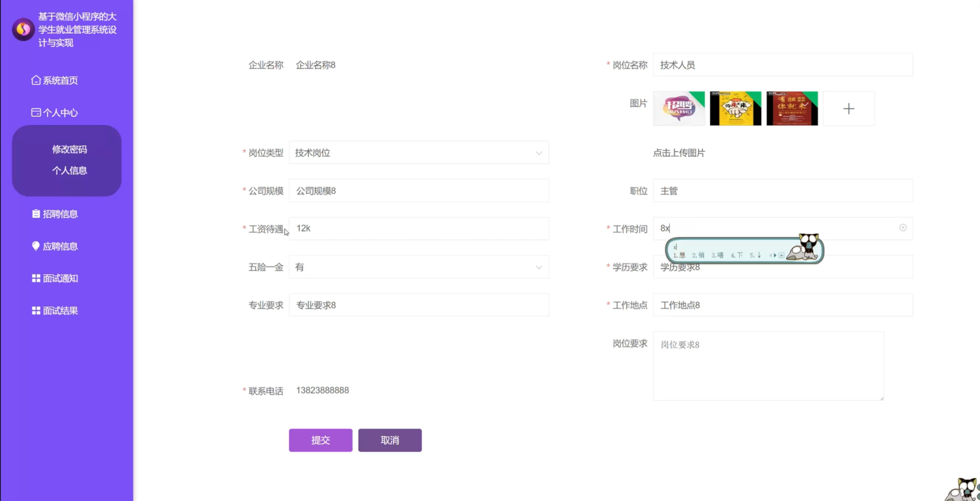Expand the 五险一金 dropdown
Viewport: 980px width, 501px height.
point(419,267)
